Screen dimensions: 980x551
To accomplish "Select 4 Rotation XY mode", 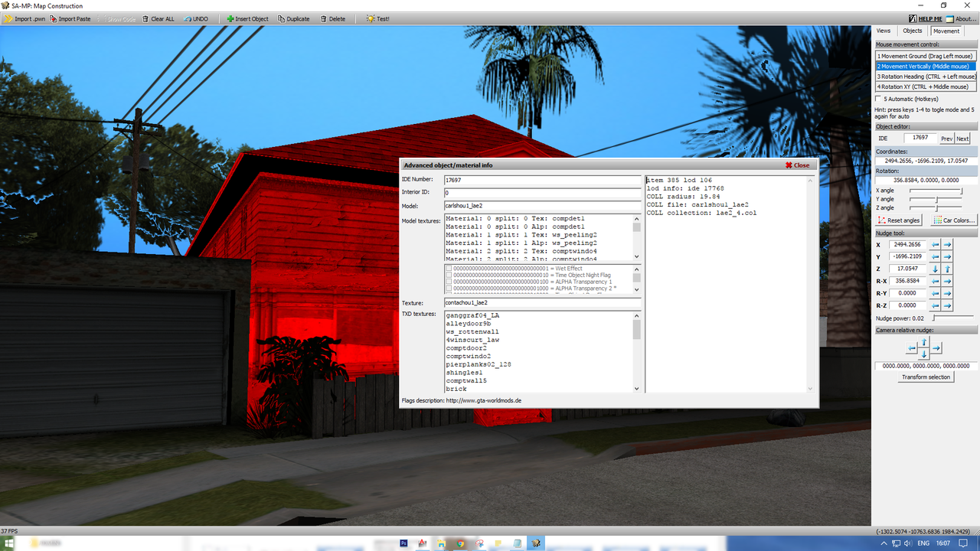I will point(926,86).
